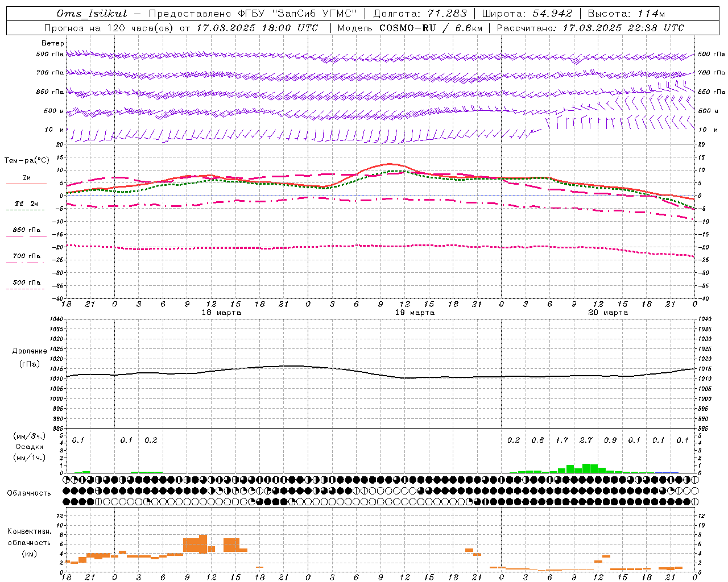Screen dimensions: 728x582
Task: Click the '18 марта' date label
Action: [x=221, y=313]
